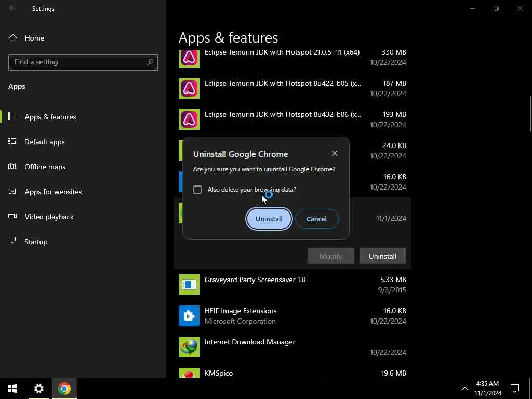Viewport: 532px width, 399px height.
Task: Click the Apps & features list icon
Action: pos(12,116)
